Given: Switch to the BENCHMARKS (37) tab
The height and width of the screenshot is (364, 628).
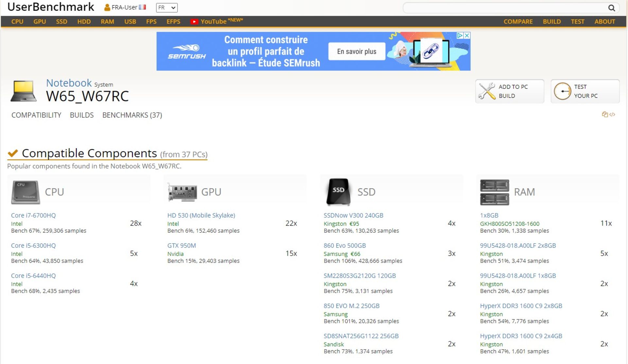Looking at the screenshot, I should (x=132, y=115).
